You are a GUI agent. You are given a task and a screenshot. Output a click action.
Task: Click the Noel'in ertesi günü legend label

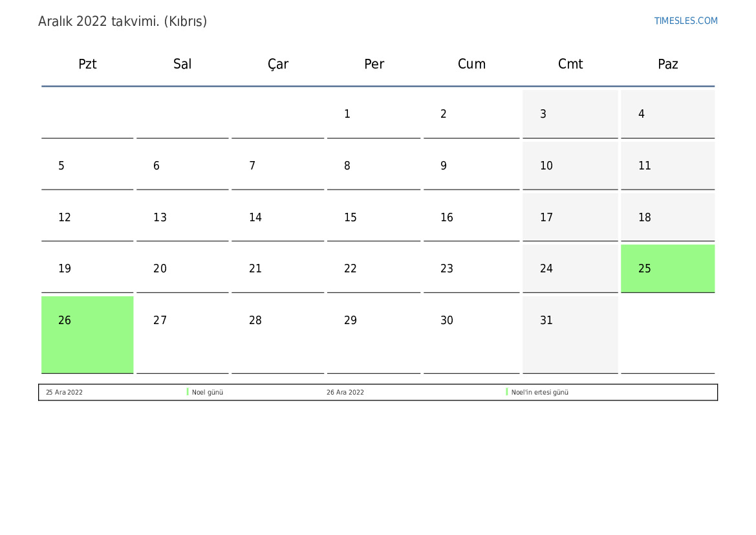click(540, 393)
